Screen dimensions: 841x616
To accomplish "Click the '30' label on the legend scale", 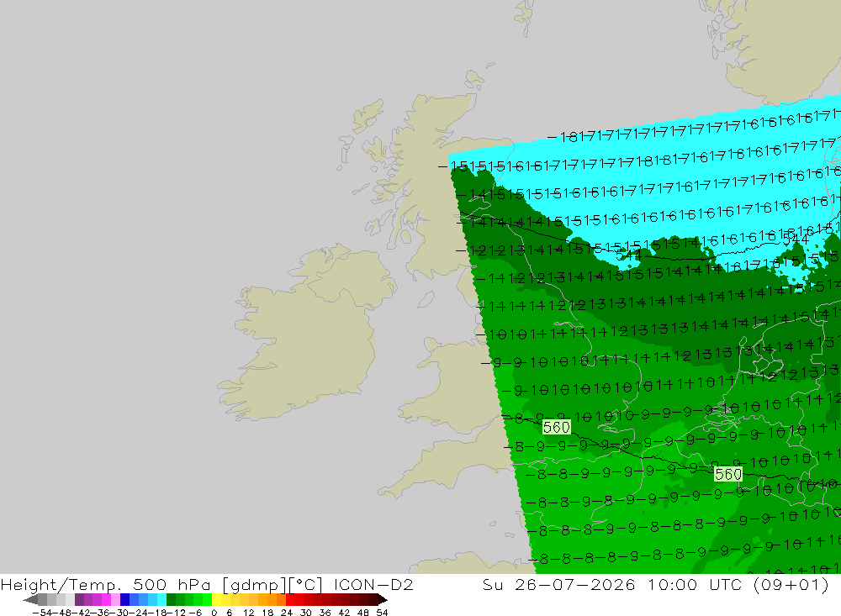I will pos(306,613).
